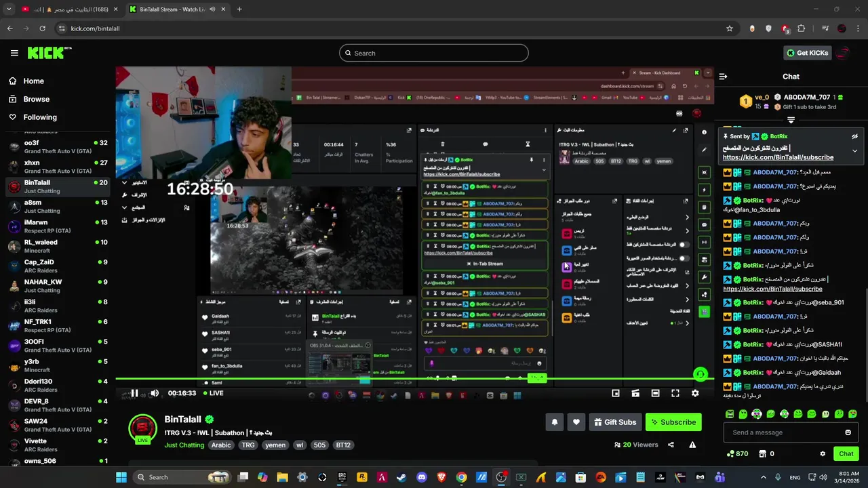
Task: Open the mini player mode
Action: pos(616,393)
